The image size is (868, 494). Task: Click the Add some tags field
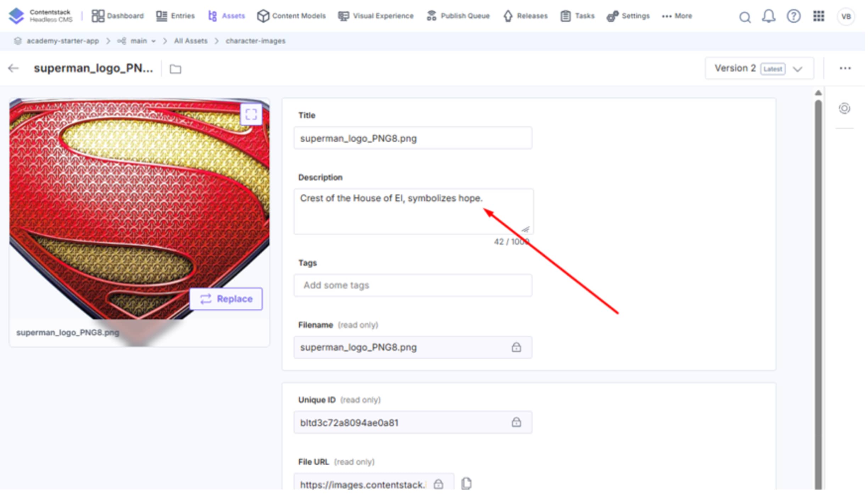point(413,285)
